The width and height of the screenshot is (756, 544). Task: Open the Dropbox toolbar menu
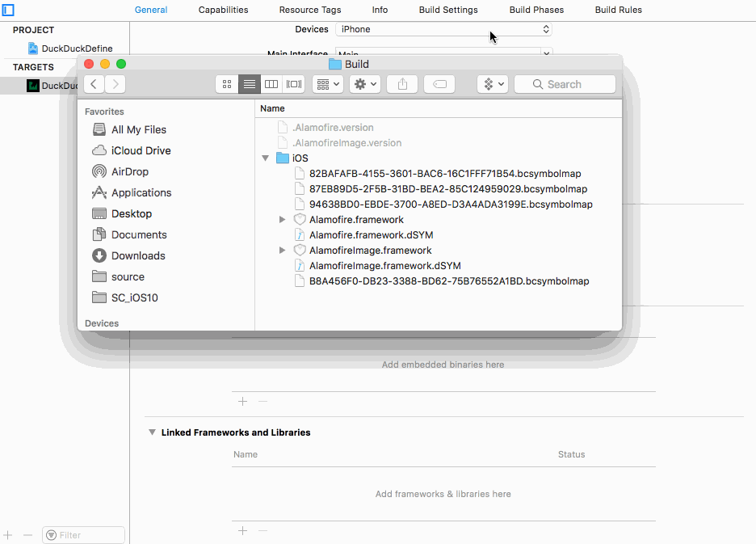coord(492,84)
